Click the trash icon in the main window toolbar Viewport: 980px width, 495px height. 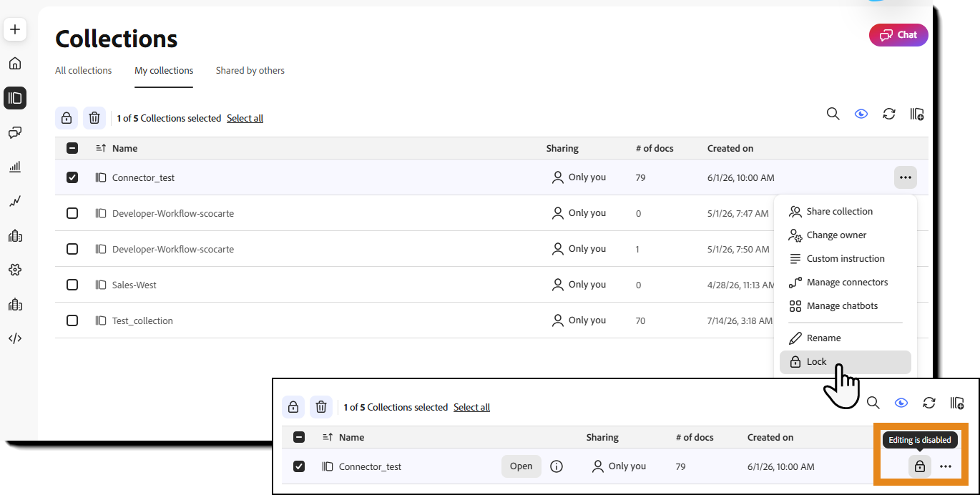94,118
